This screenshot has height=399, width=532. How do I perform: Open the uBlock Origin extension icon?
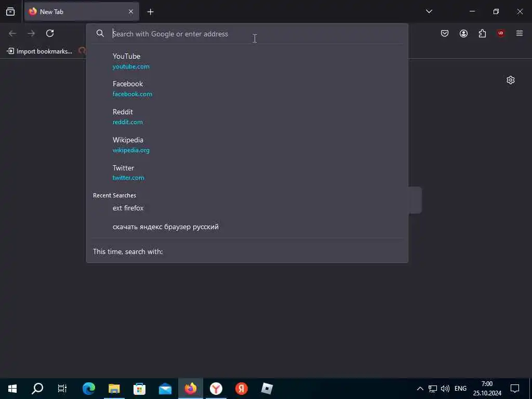pyautogui.click(x=501, y=33)
